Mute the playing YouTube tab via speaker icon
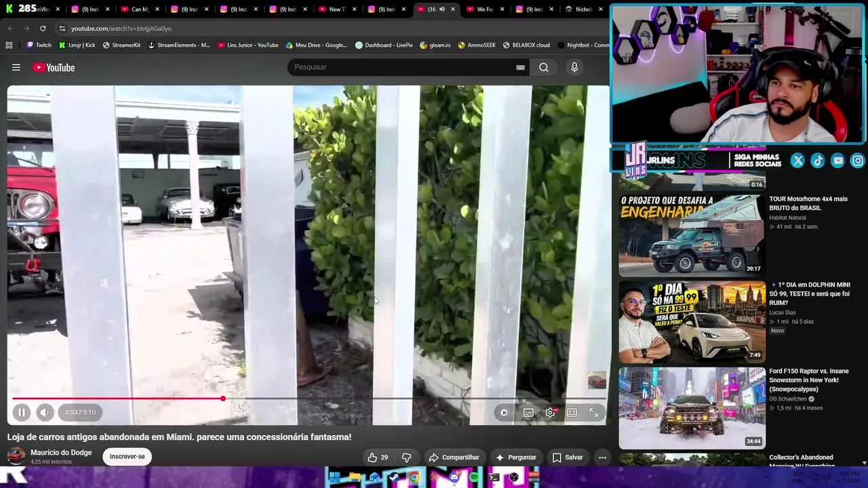The image size is (868, 488). (x=442, y=9)
